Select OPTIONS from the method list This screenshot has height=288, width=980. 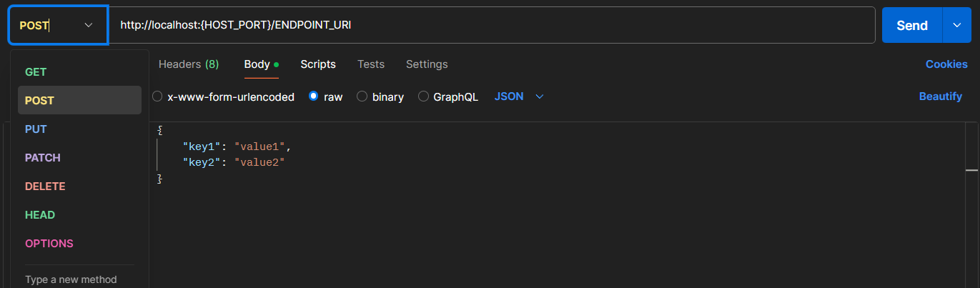(x=49, y=244)
